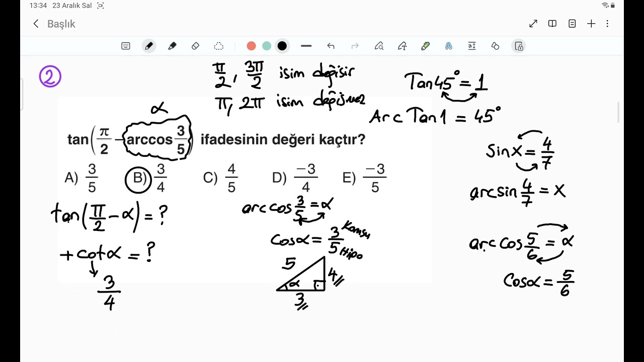Select the Eraser tool
The height and width of the screenshot is (362, 644).
(196, 46)
